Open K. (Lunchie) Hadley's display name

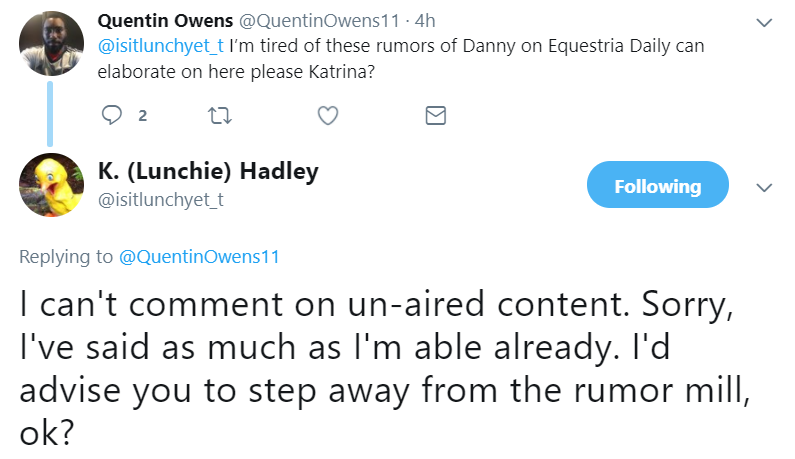pyautogui.click(x=208, y=171)
